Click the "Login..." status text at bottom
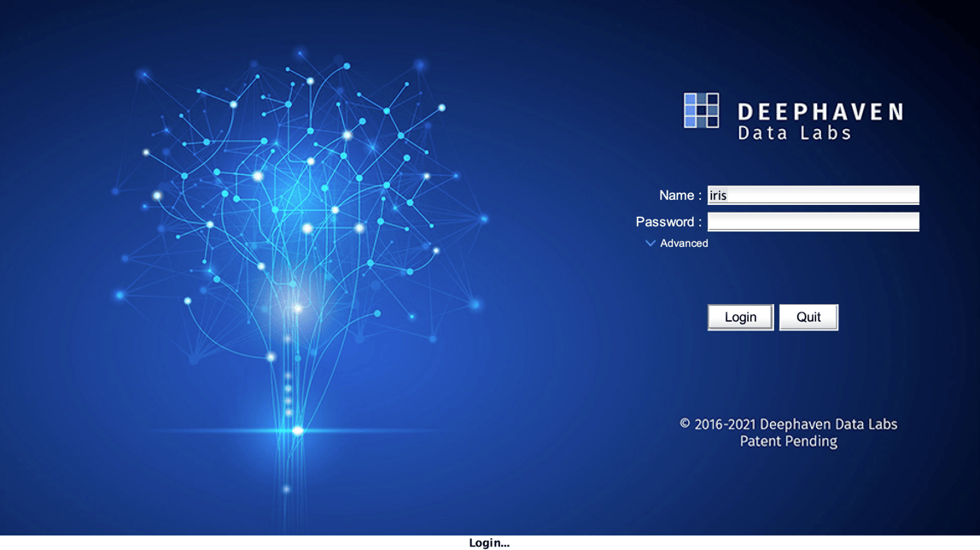 [489, 543]
